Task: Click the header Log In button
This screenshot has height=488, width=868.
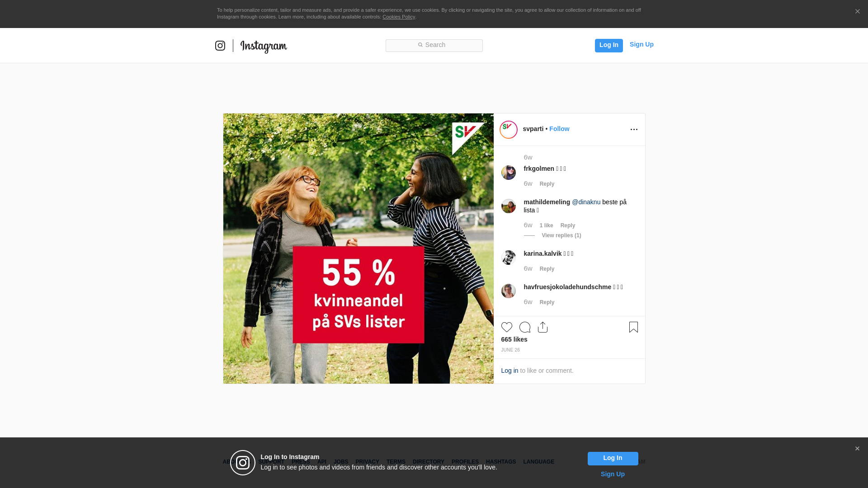Action: point(609,45)
